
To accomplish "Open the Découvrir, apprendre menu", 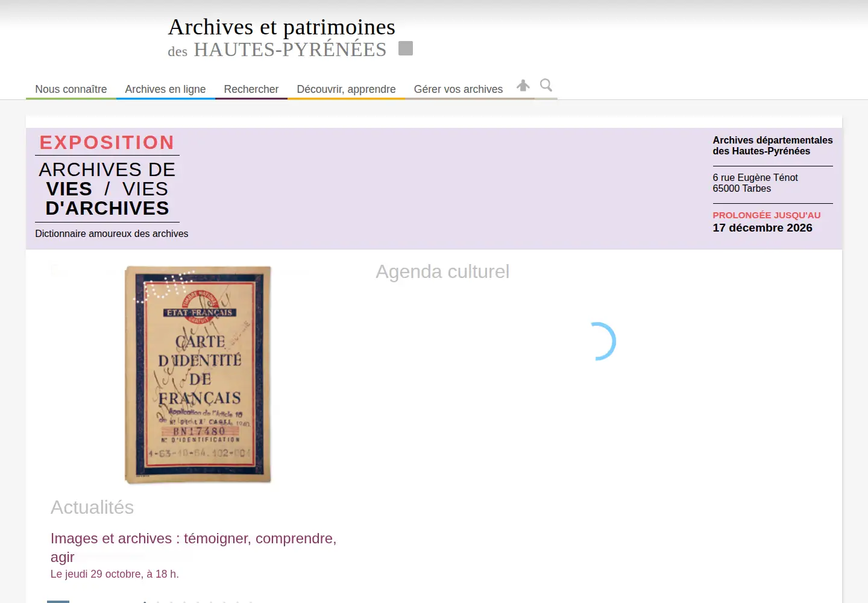I will [x=346, y=89].
